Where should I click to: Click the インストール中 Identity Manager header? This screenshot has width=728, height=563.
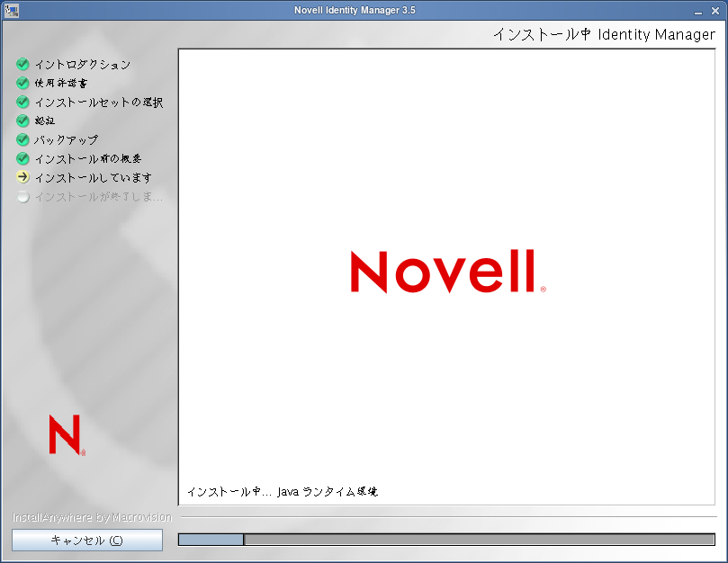[x=602, y=34]
